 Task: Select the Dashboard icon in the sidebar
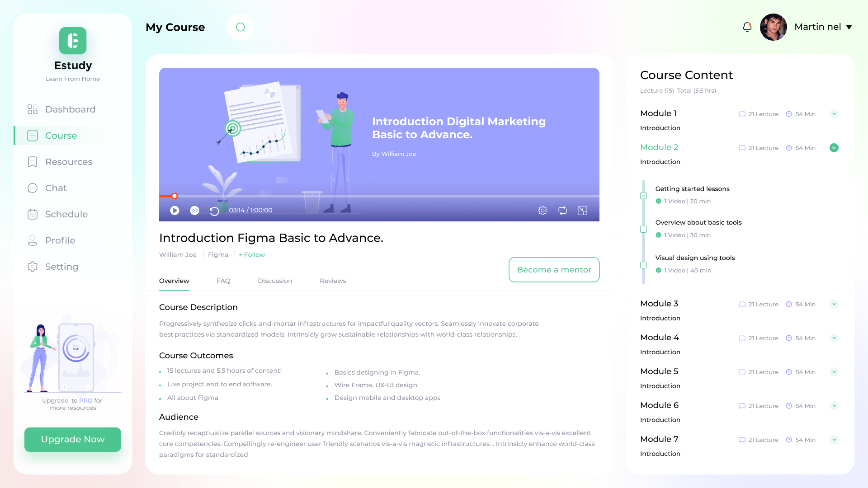coord(32,109)
